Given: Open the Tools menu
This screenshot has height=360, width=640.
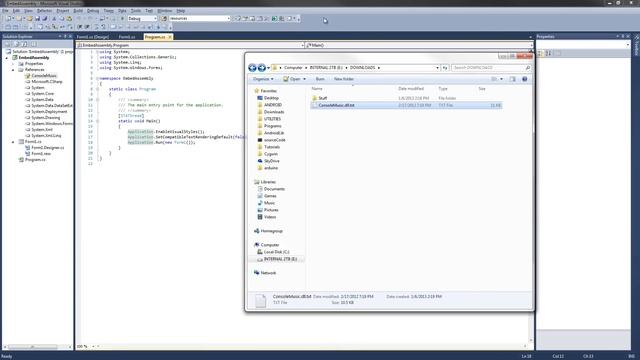Looking at the screenshot, I should click(136, 11).
